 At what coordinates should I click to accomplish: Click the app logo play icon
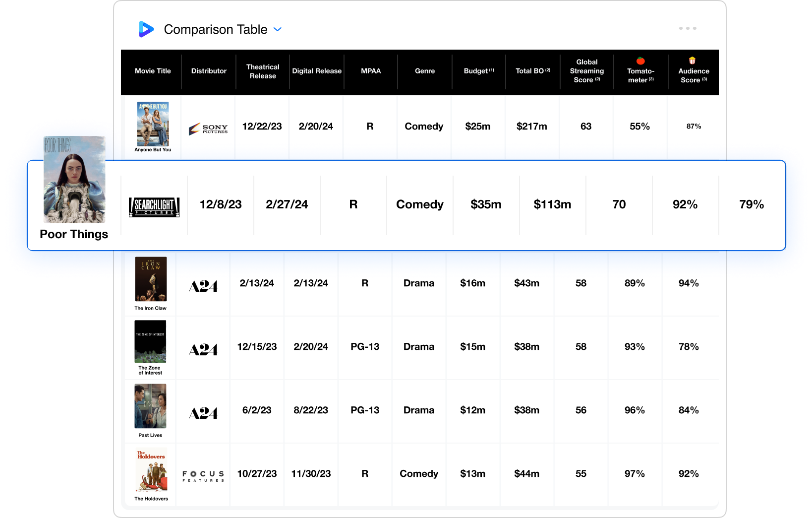[146, 29]
